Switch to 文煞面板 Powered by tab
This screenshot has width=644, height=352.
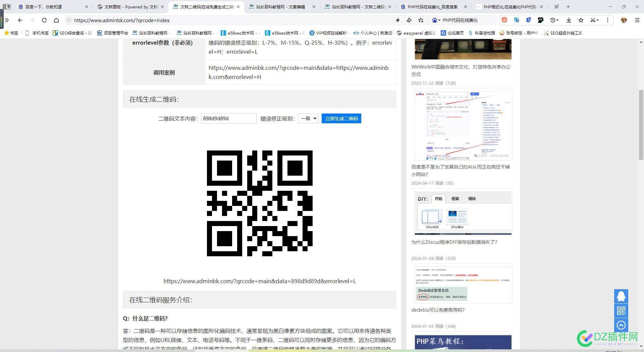[131, 7]
